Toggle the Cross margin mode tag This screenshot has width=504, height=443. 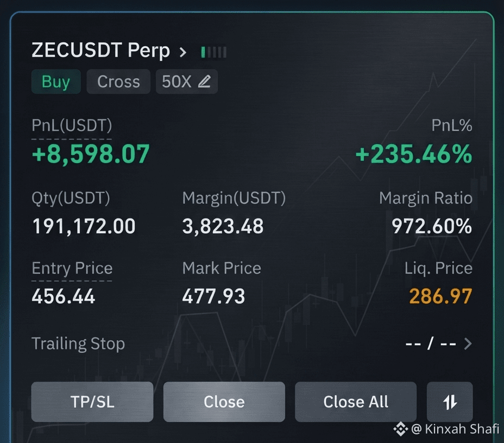pyautogui.click(x=118, y=82)
